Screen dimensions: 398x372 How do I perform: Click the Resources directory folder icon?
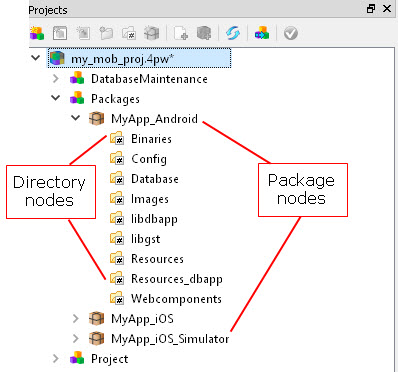click(117, 258)
